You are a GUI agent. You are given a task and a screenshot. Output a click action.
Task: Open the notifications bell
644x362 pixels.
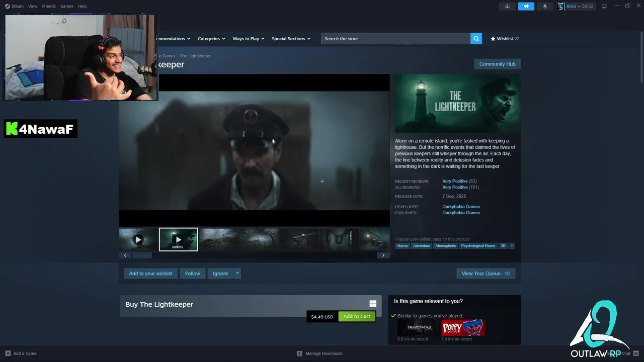[x=545, y=6]
